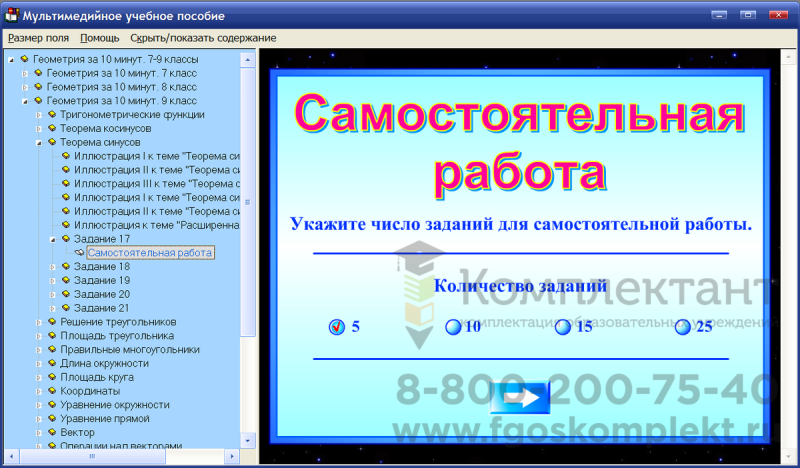Select Уравнение прямой tree item
Image resolution: width=800 pixels, height=468 pixels.
105,418
